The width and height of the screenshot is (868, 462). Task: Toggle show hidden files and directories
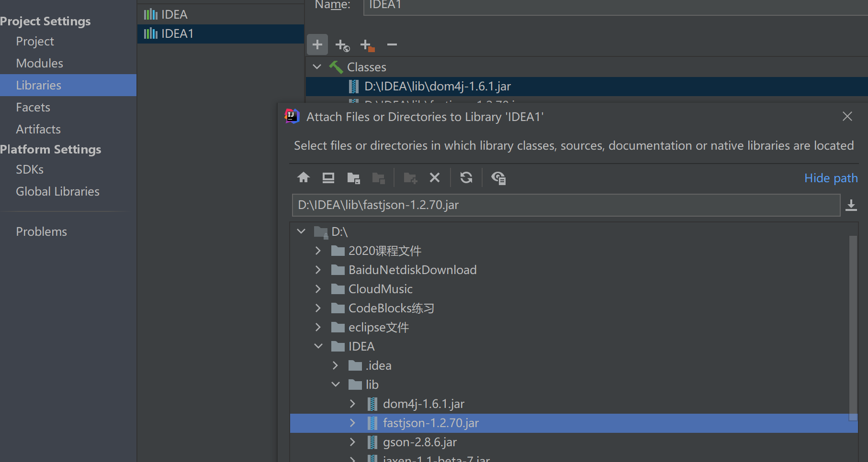(498, 178)
